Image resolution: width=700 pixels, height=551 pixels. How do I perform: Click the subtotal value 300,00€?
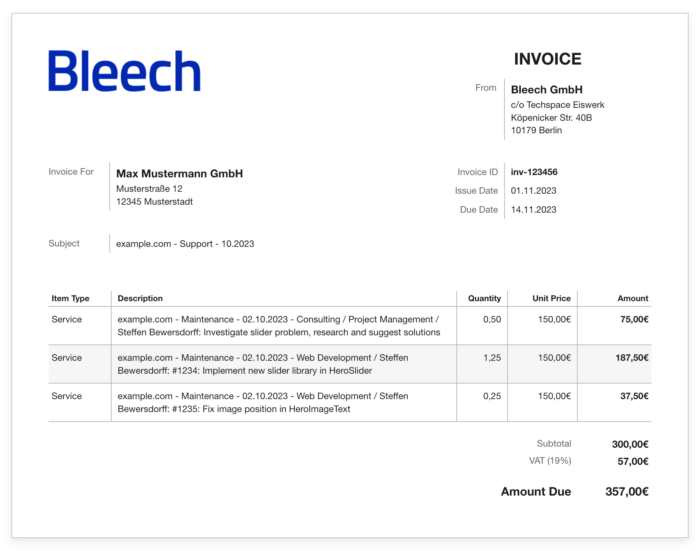pyautogui.click(x=630, y=444)
